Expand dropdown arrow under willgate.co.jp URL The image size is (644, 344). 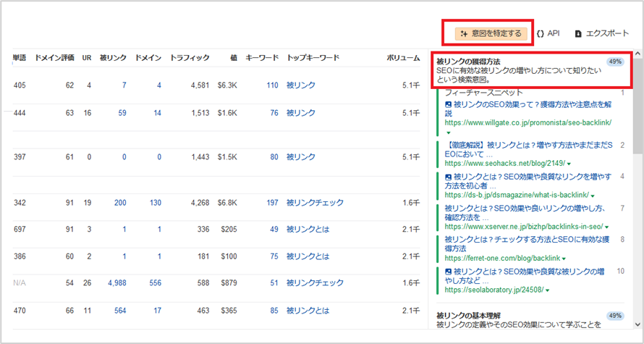[448, 133]
